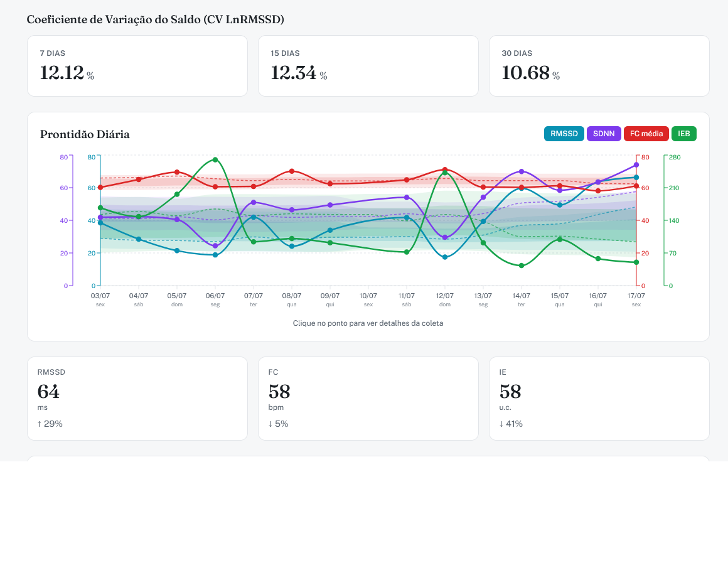
Task: Click the 09/07 qui date label
Action: [330, 299]
